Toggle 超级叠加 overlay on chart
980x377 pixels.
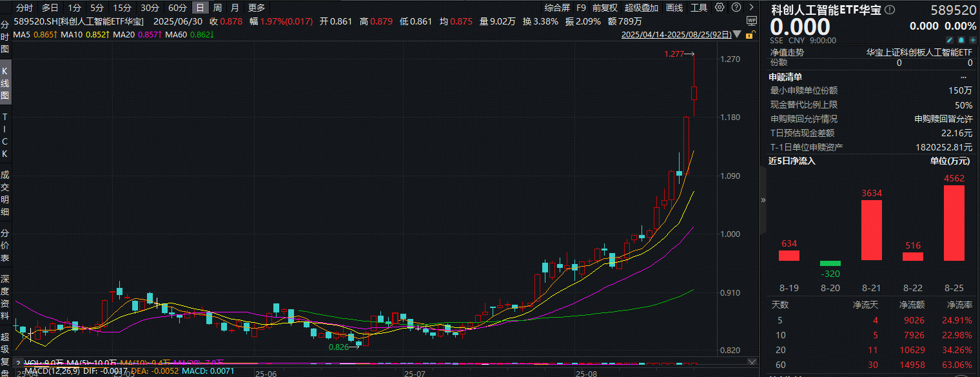coord(642,8)
